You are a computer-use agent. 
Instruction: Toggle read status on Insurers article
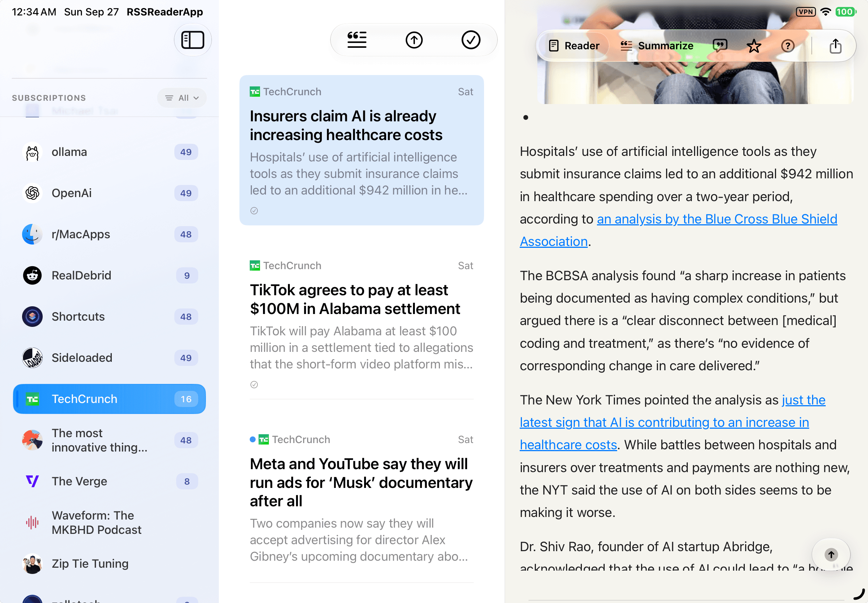tap(254, 211)
